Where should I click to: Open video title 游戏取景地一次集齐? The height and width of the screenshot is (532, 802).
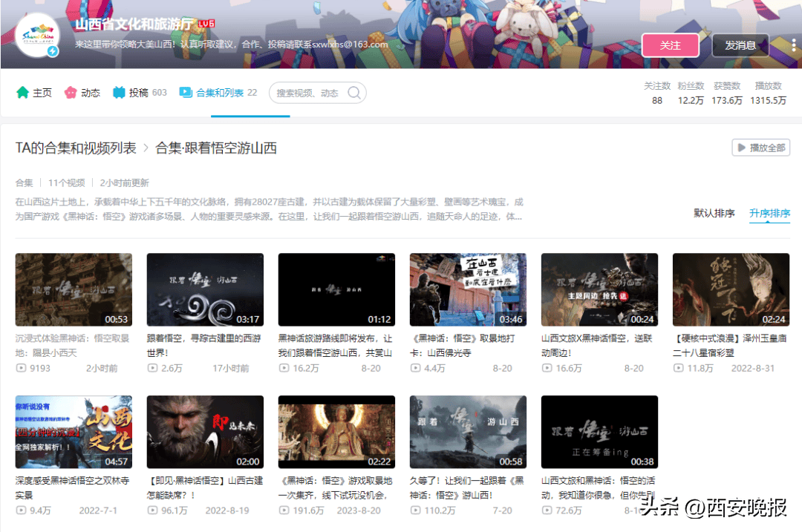click(336, 487)
